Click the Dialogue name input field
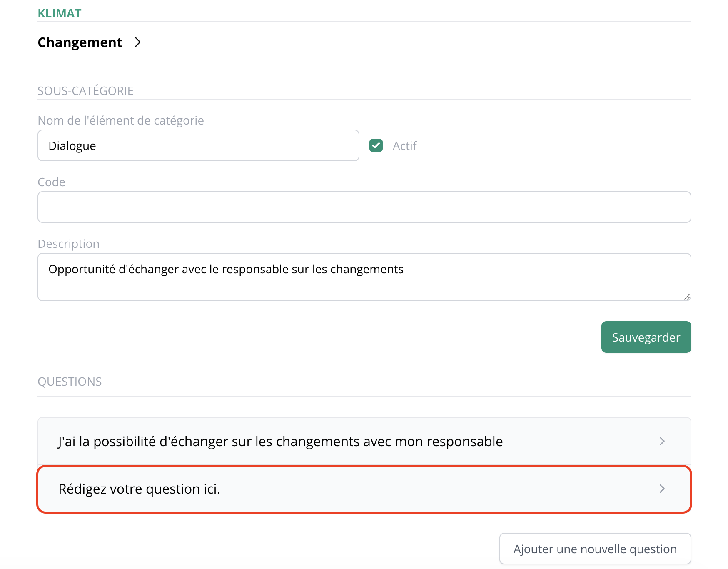Screen dimensions: 728x569 pyautogui.click(x=198, y=145)
